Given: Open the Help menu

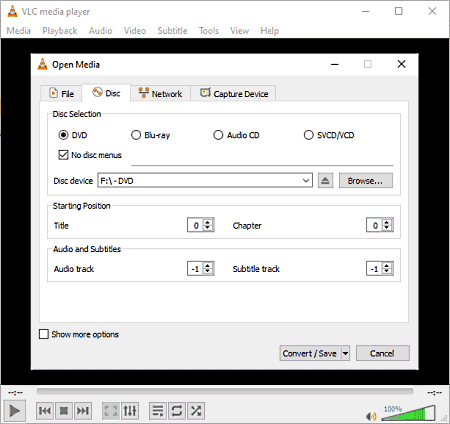Looking at the screenshot, I should (270, 31).
